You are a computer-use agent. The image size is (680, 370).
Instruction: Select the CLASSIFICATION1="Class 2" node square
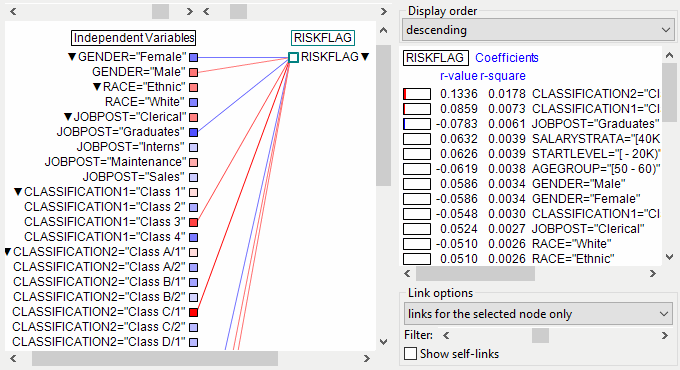click(x=194, y=207)
